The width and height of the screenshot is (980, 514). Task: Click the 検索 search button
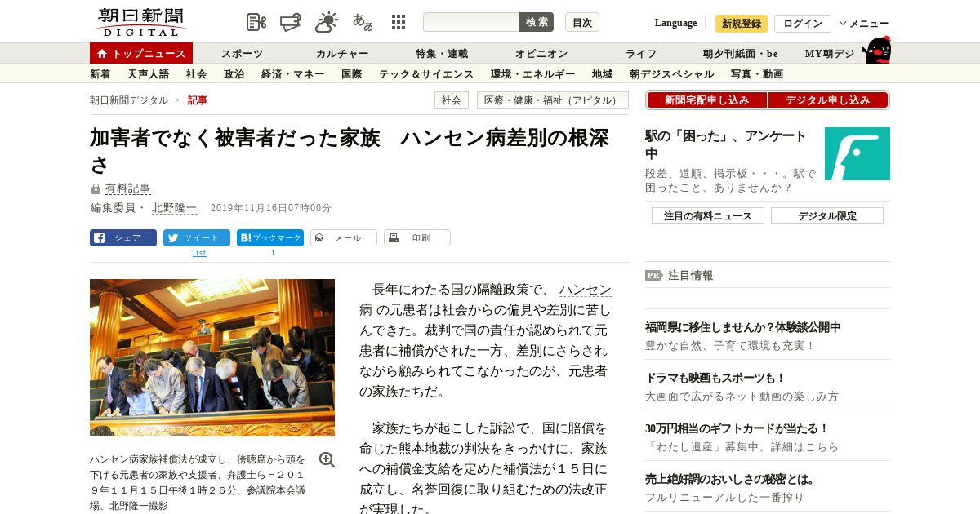[537, 22]
